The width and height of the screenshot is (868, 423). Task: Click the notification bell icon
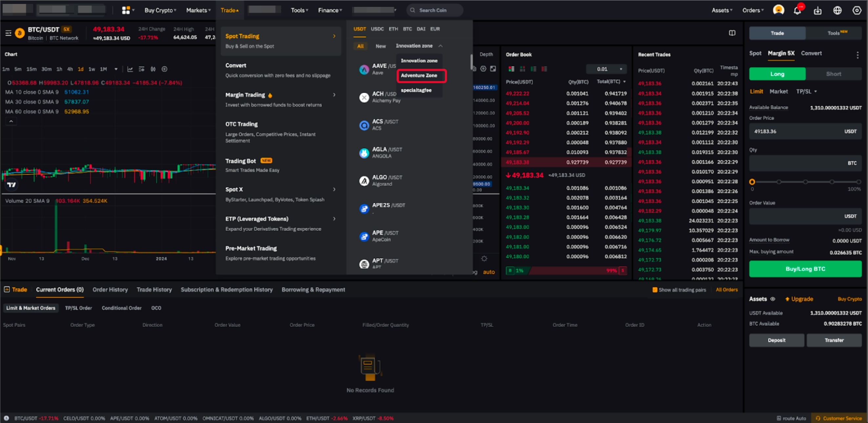797,11
